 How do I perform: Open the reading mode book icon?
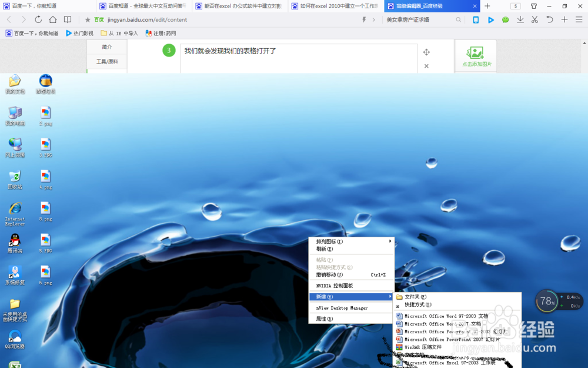[x=68, y=19]
